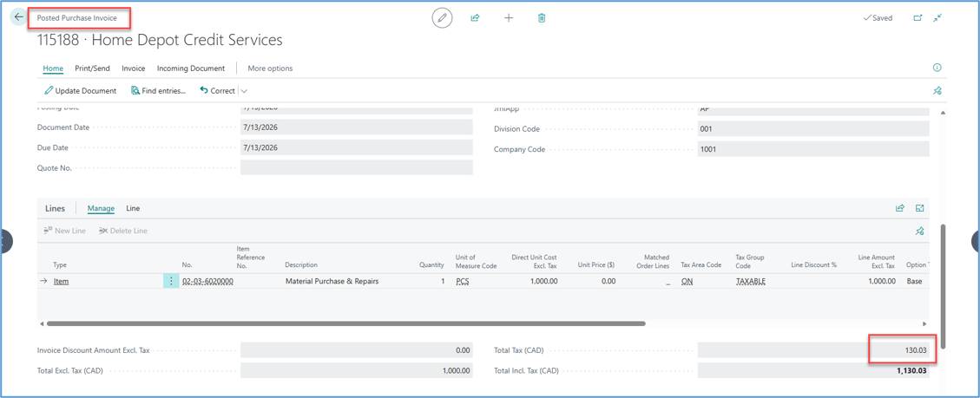
Task: Click the back arrow button
Action: (x=19, y=17)
